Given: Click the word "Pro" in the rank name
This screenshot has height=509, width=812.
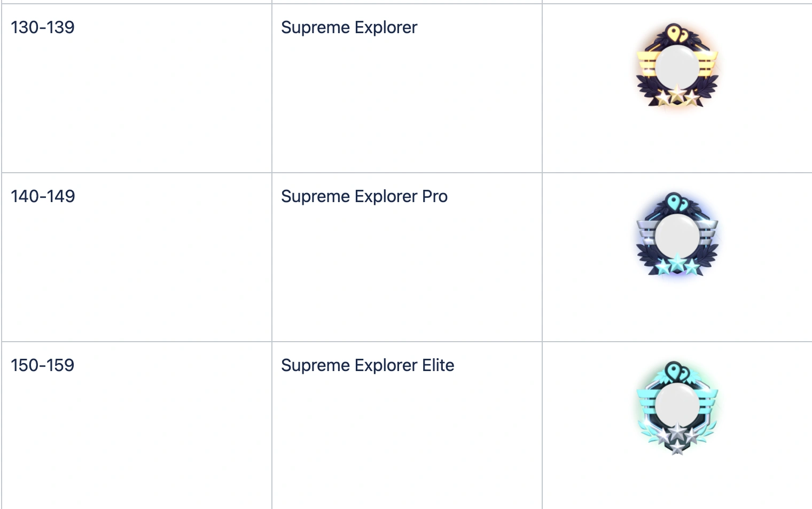Looking at the screenshot, I should click(x=434, y=197).
